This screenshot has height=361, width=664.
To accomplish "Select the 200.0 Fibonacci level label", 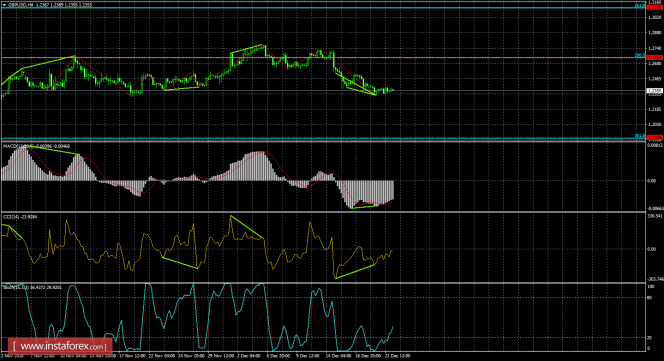I will 639,56.
